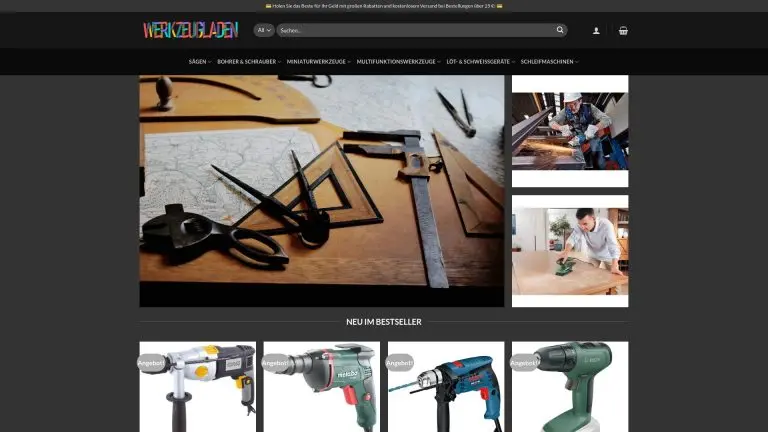
Task: Click the search magnifier icon
Action: pos(560,30)
